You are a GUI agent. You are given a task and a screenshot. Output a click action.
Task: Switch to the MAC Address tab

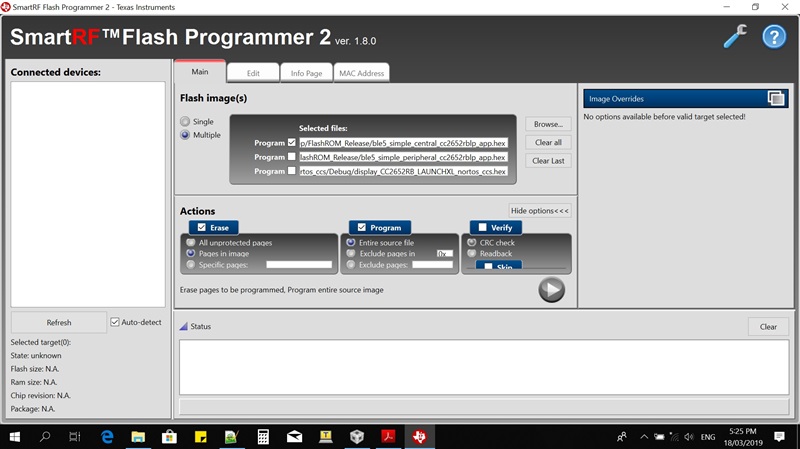tap(362, 73)
